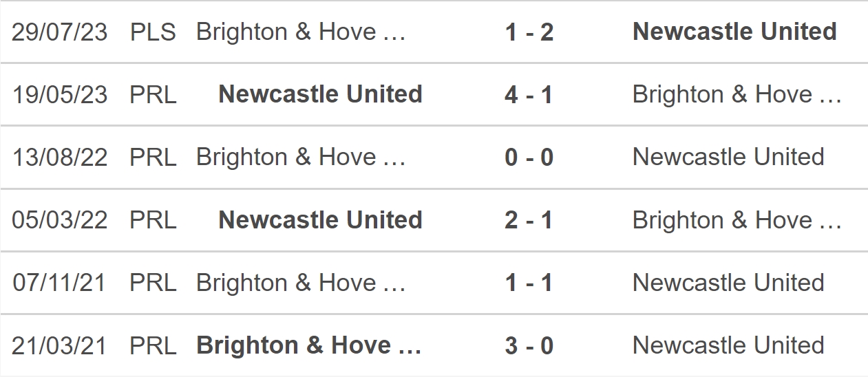Viewport: 868px width, 377px height.
Task: Click Newcastle United in the 13/08/22 row
Action: click(728, 157)
